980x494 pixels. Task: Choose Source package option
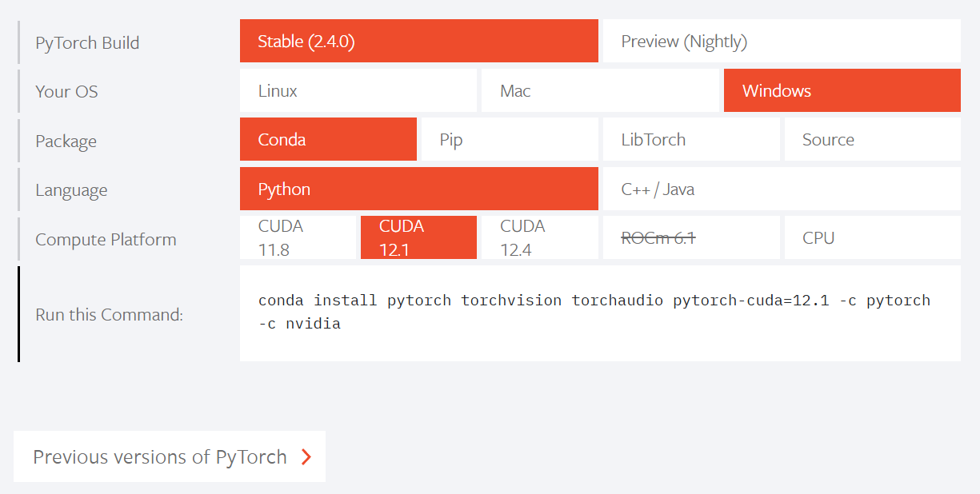coord(872,139)
